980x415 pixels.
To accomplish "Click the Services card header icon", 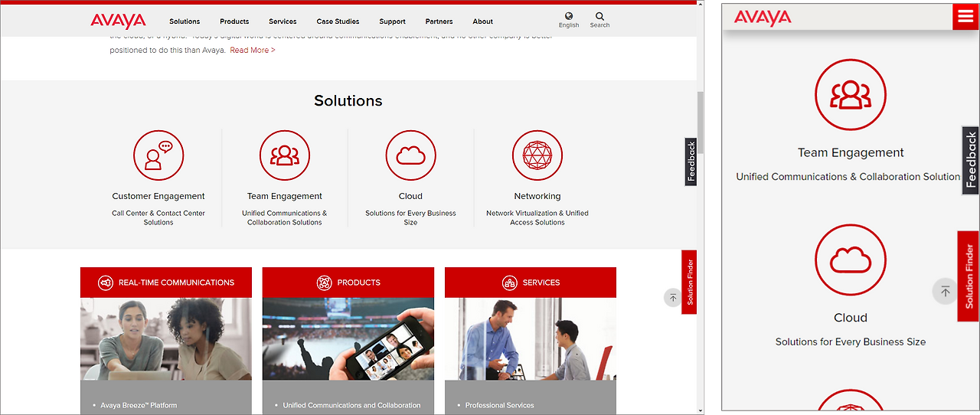I will (510, 283).
